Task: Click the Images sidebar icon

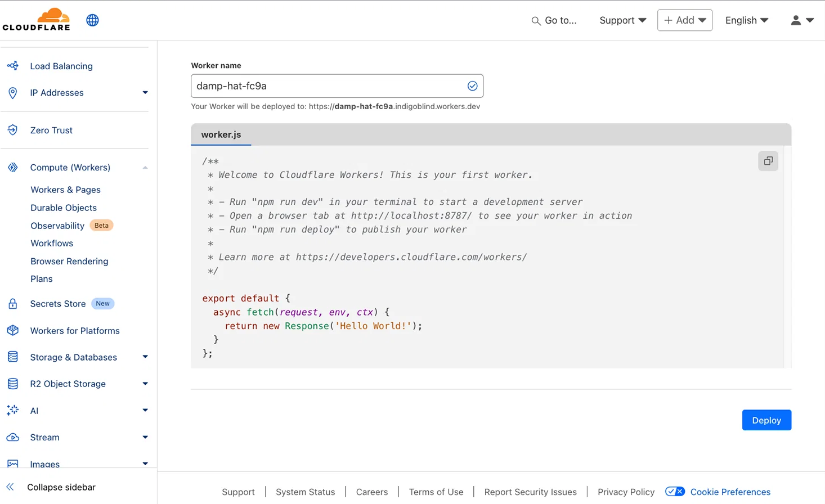Action: (x=13, y=464)
